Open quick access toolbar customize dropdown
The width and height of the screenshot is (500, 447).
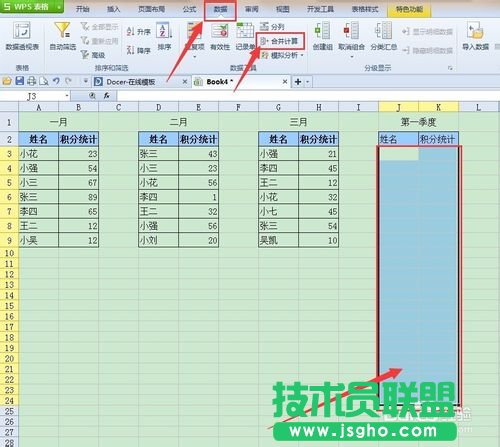point(86,81)
